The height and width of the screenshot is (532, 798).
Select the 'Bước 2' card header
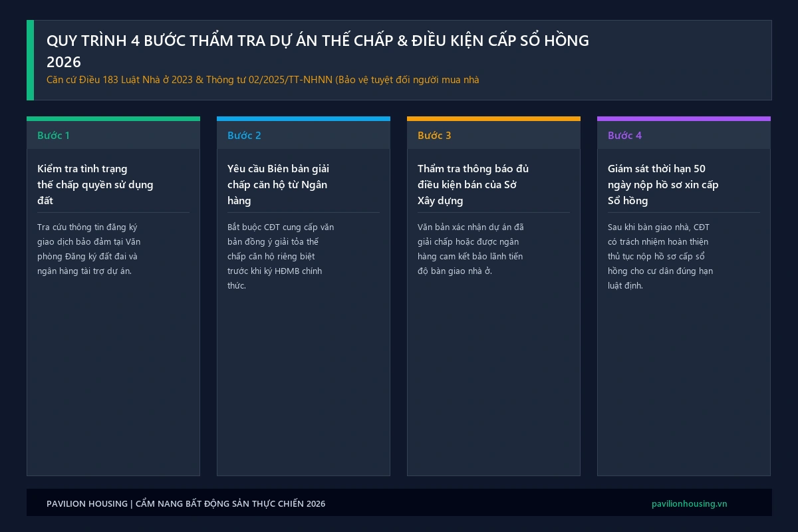pyautogui.click(x=303, y=135)
